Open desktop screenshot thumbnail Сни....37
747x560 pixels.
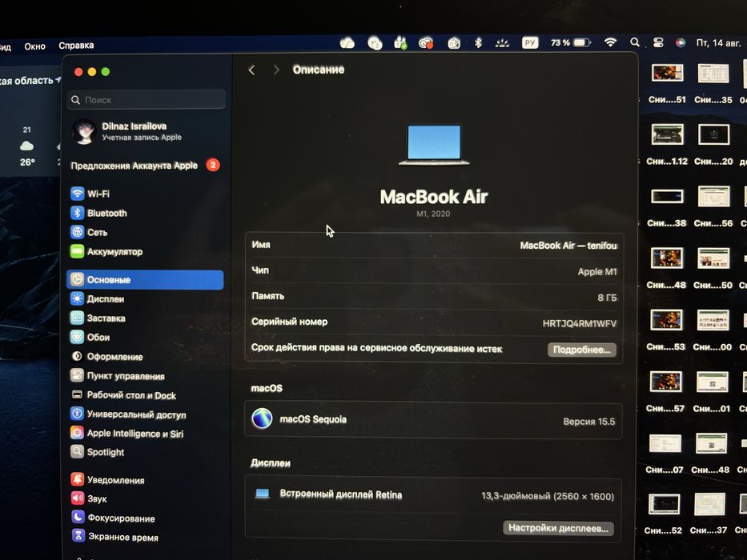(709, 504)
